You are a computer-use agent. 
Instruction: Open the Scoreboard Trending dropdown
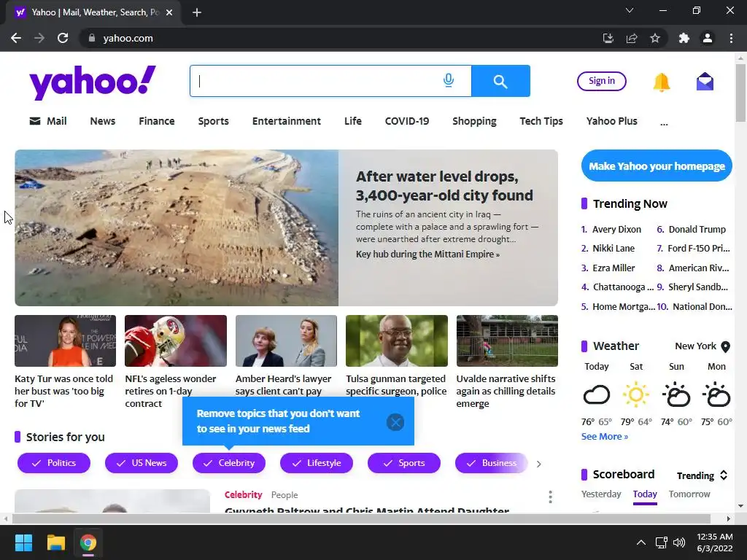[x=703, y=475]
